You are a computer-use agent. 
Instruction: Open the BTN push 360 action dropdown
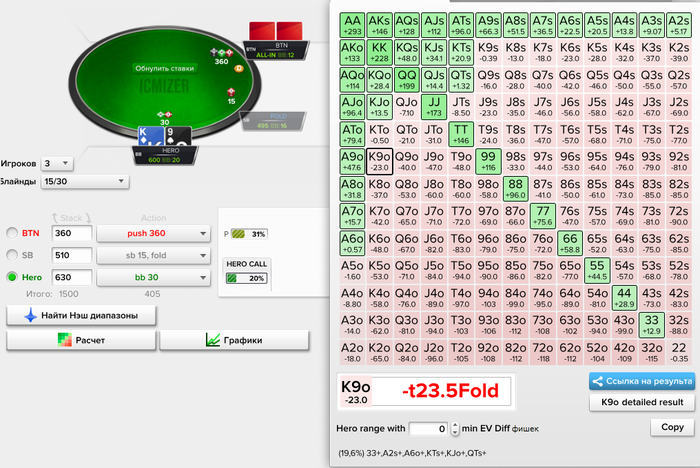tap(153, 233)
